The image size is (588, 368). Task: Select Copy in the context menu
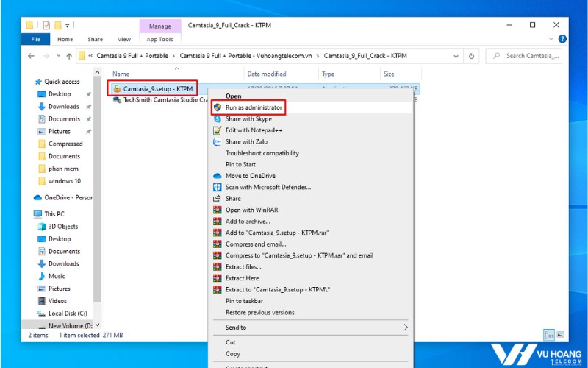pyautogui.click(x=232, y=354)
